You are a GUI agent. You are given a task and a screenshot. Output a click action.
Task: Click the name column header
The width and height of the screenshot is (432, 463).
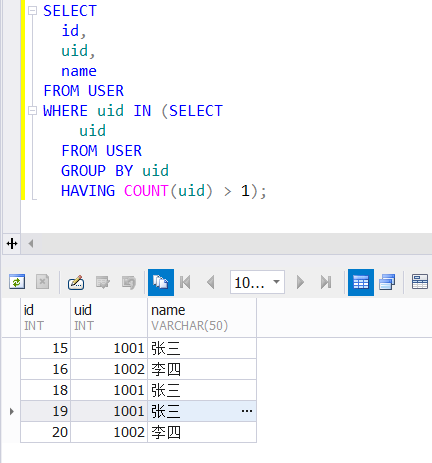[202, 318]
